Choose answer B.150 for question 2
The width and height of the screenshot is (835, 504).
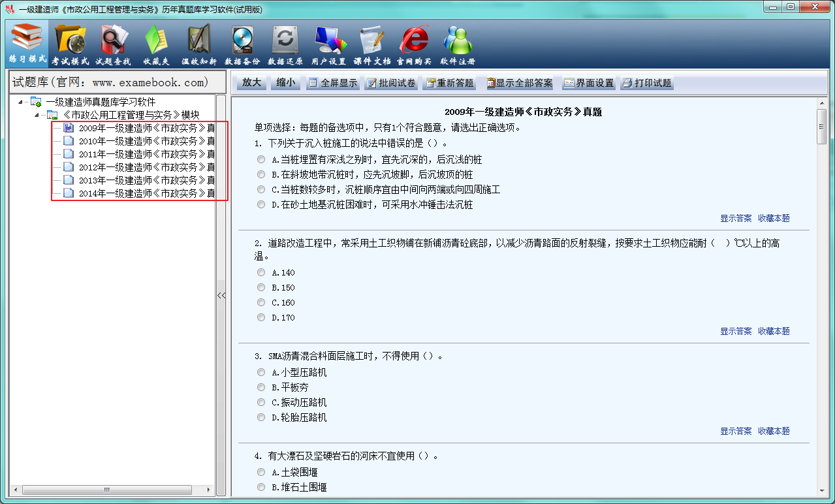click(x=261, y=287)
